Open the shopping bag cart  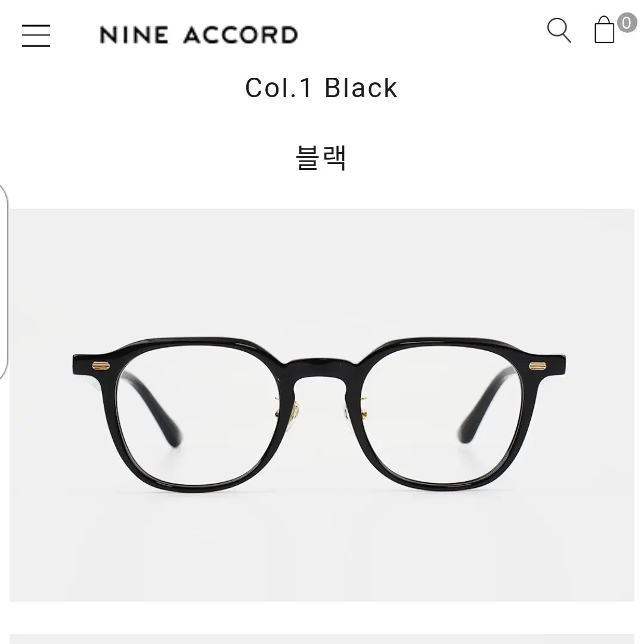[x=605, y=30]
